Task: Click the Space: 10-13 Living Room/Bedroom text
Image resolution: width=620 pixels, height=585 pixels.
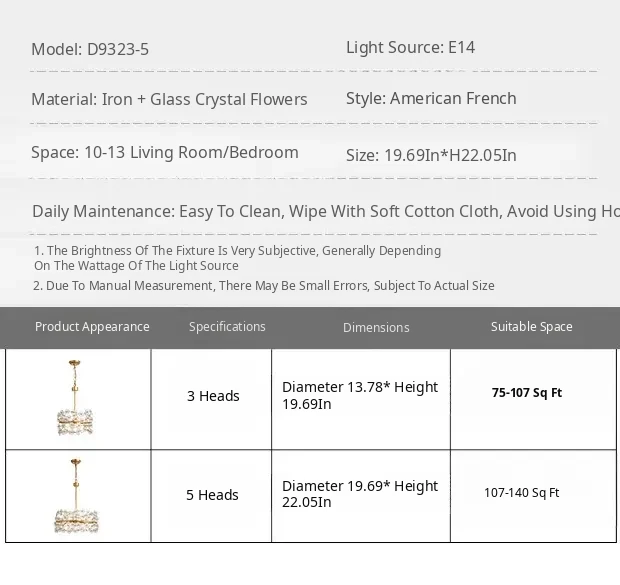Action: pyautogui.click(x=165, y=153)
